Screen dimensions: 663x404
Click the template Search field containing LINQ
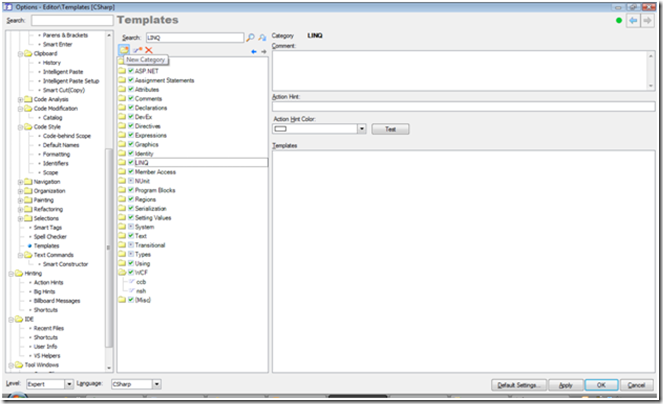(x=195, y=38)
